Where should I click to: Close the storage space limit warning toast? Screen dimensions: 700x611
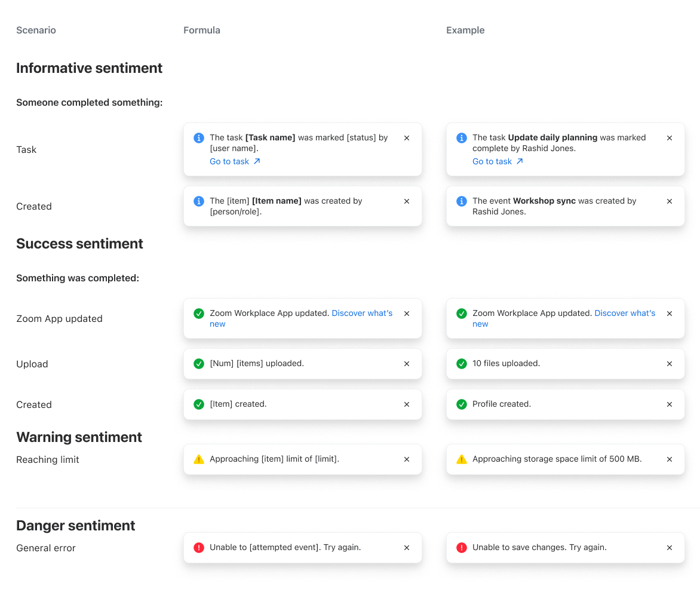(x=670, y=459)
